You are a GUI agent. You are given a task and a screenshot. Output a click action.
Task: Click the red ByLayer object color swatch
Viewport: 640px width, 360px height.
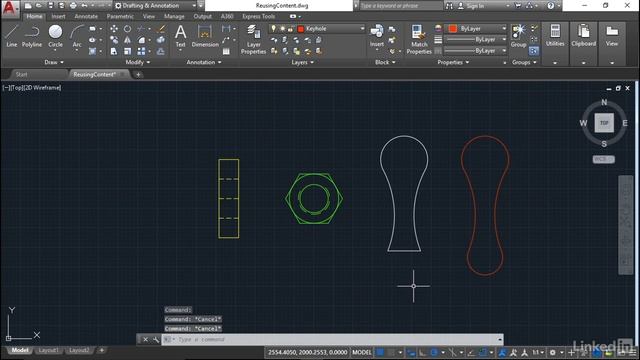pyautogui.click(x=453, y=29)
